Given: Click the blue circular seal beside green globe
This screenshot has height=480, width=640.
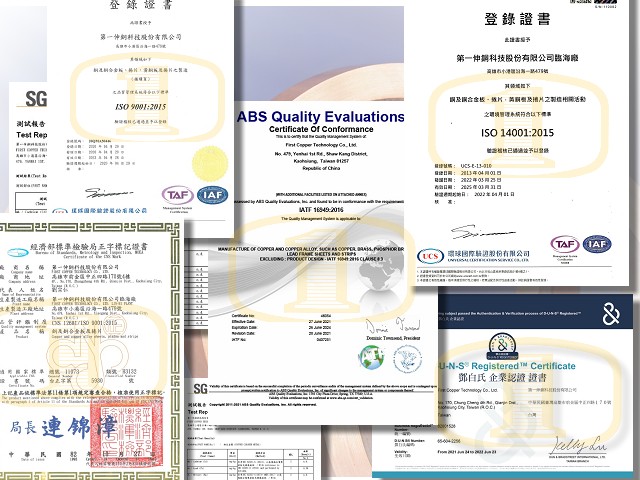Looking at the screenshot, I should 407,359.
